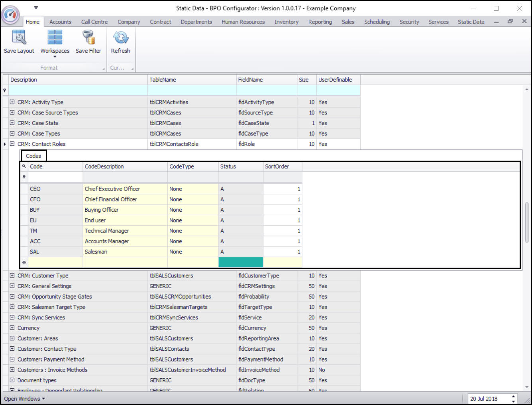532x405 pixels.
Task: Click the teal Status cell in new row
Action: (x=240, y=262)
